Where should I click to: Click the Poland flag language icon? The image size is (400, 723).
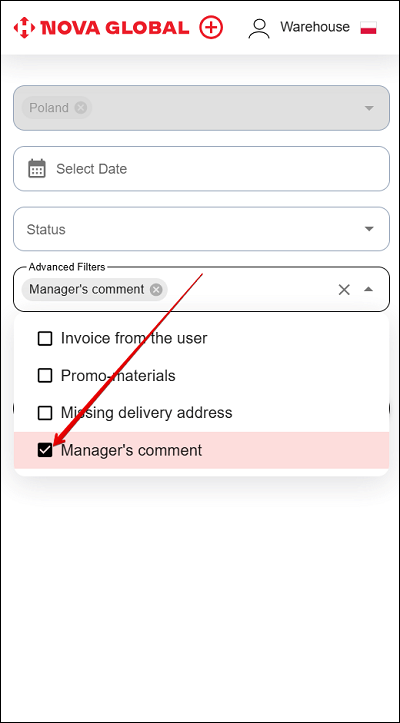click(x=369, y=28)
